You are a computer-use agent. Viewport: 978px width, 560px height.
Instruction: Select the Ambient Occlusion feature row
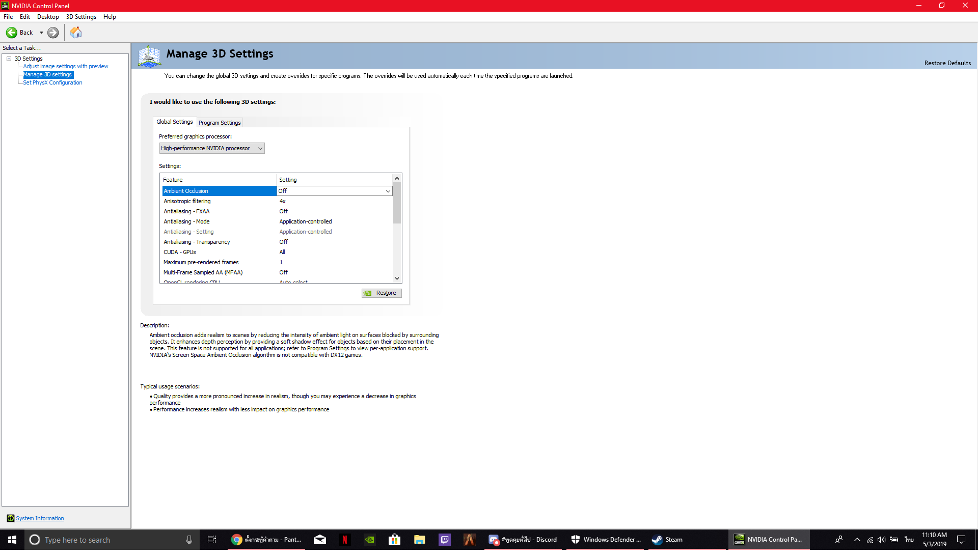(x=219, y=191)
